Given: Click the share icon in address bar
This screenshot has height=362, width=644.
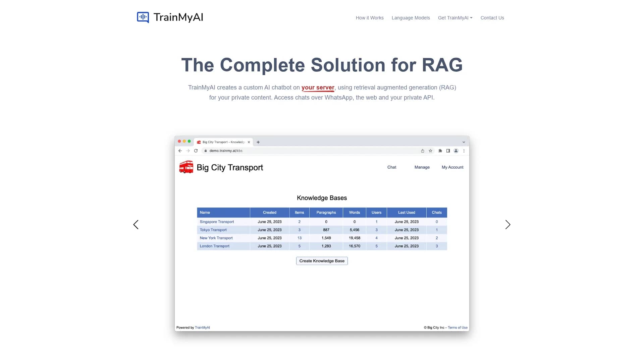Looking at the screenshot, I should [423, 151].
